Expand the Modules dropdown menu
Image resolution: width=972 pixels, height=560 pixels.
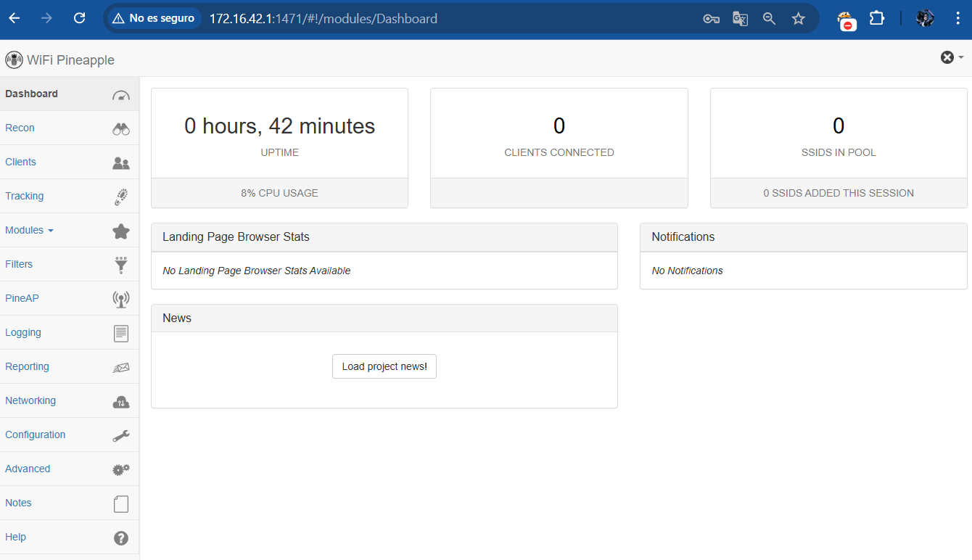click(x=30, y=230)
